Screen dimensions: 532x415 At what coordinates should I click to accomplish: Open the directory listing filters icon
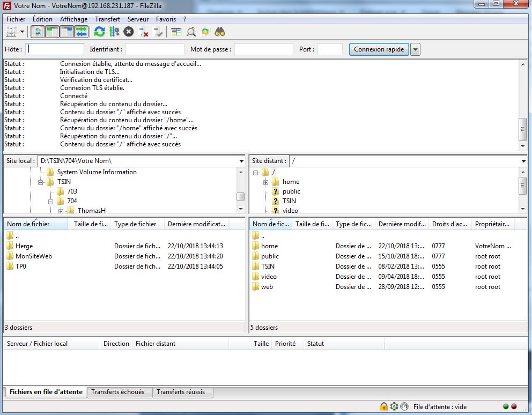pos(176,32)
